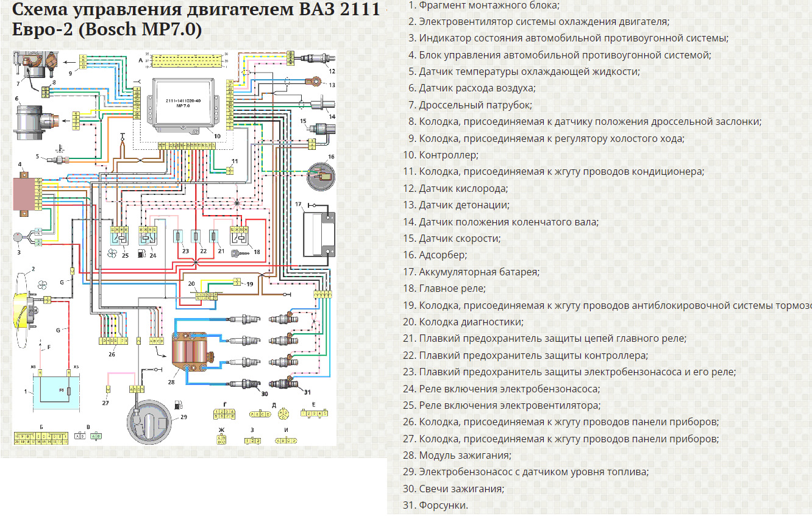The height and width of the screenshot is (516, 812).
Task: Click list item 'Датчик кислорода'
Action: [x=463, y=188]
